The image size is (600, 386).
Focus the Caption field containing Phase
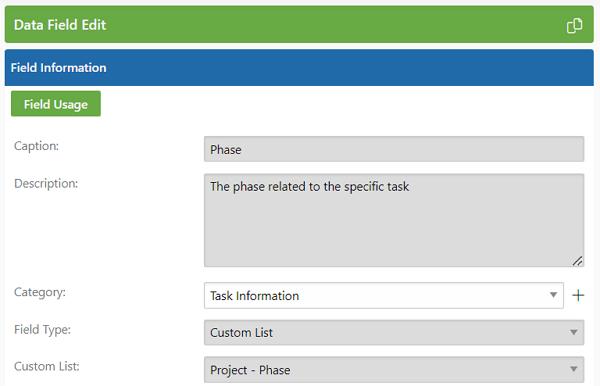[x=394, y=149]
